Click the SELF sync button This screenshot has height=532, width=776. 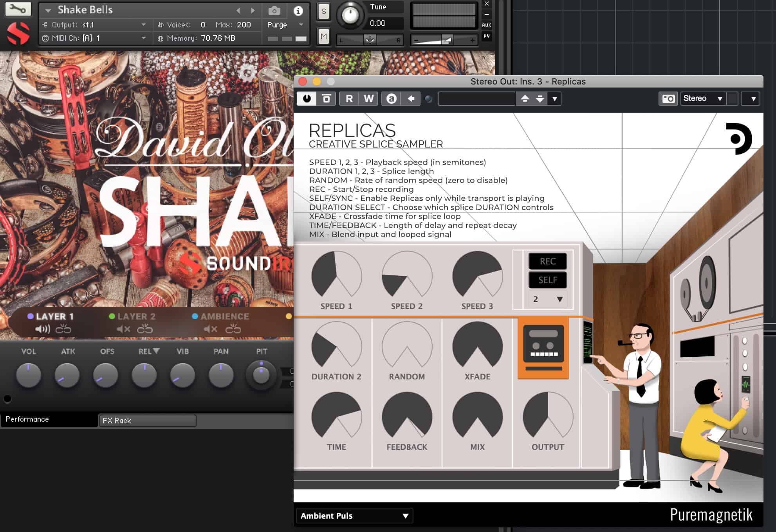(547, 280)
